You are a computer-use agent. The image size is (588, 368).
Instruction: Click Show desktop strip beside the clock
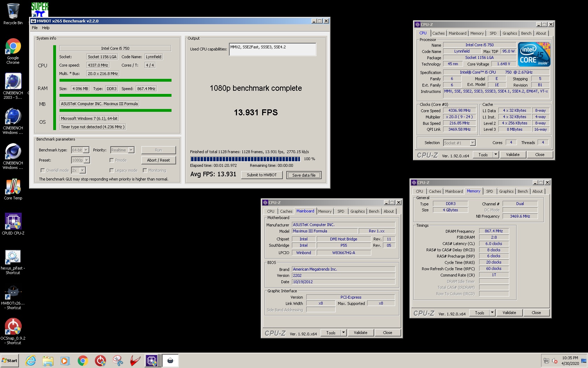[584, 361]
